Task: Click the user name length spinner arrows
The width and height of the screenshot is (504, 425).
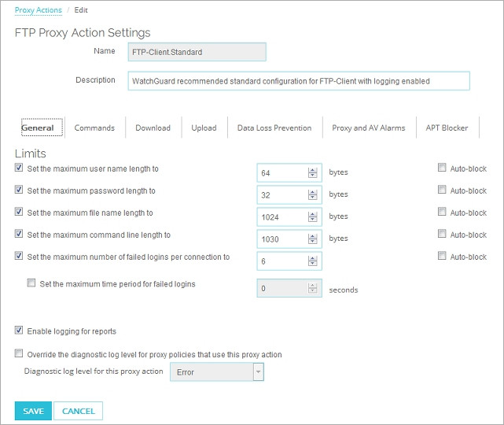Action: (312, 173)
